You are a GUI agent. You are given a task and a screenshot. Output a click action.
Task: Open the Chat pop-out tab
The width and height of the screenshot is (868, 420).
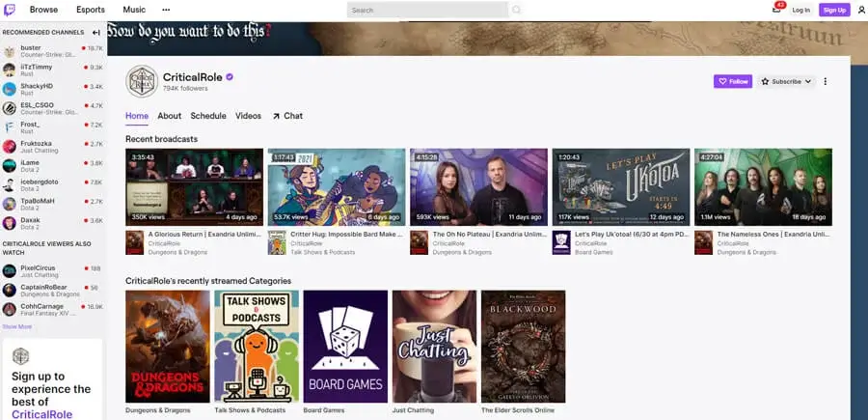pos(287,116)
